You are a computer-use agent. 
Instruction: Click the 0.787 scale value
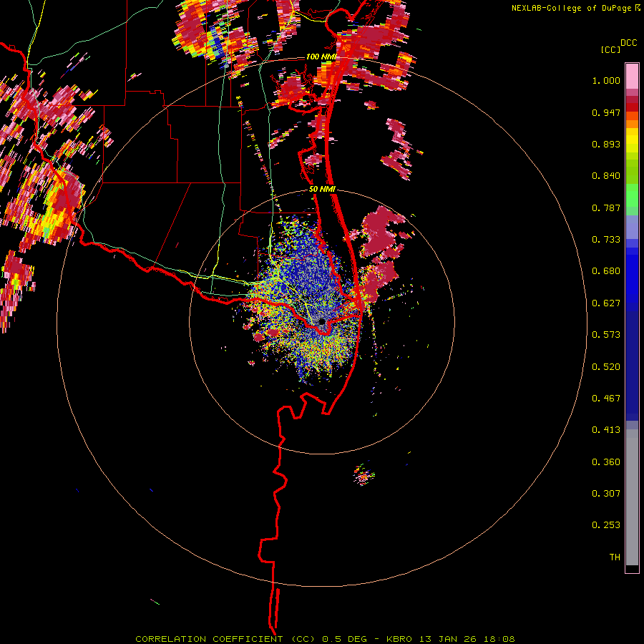click(606, 208)
